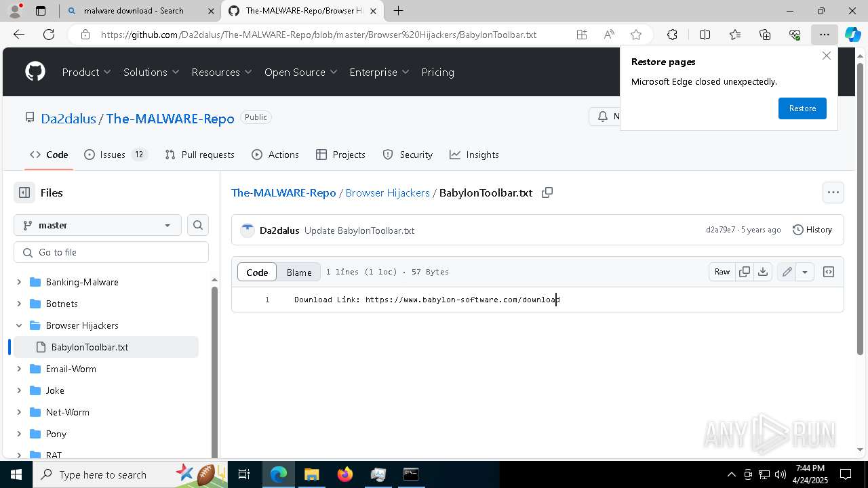Close the Restore pages popup
Viewport: 868px width, 488px height.
(x=826, y=56)
